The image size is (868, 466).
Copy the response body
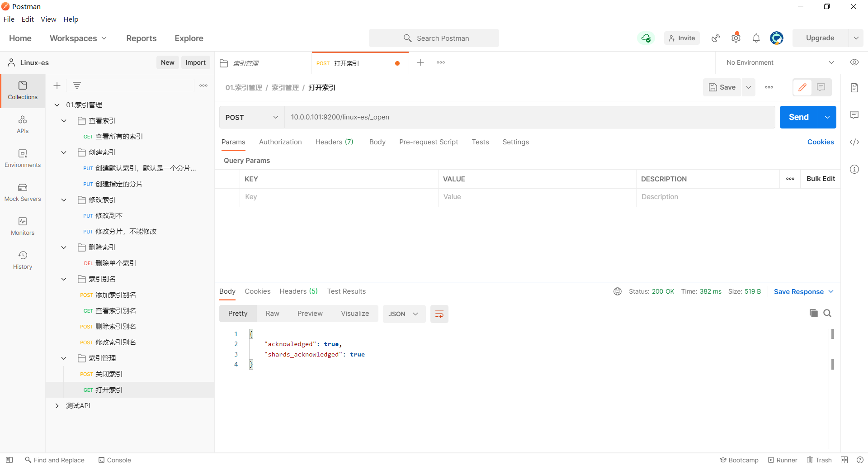pos(814,313)
